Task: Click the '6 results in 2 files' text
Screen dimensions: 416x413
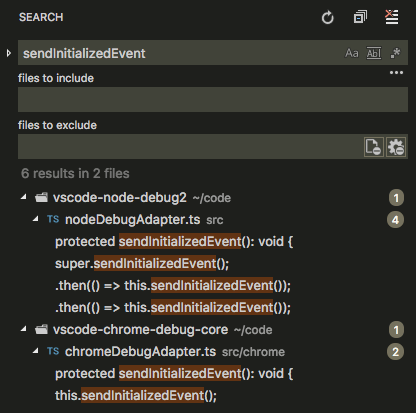Action: (75, 173)
